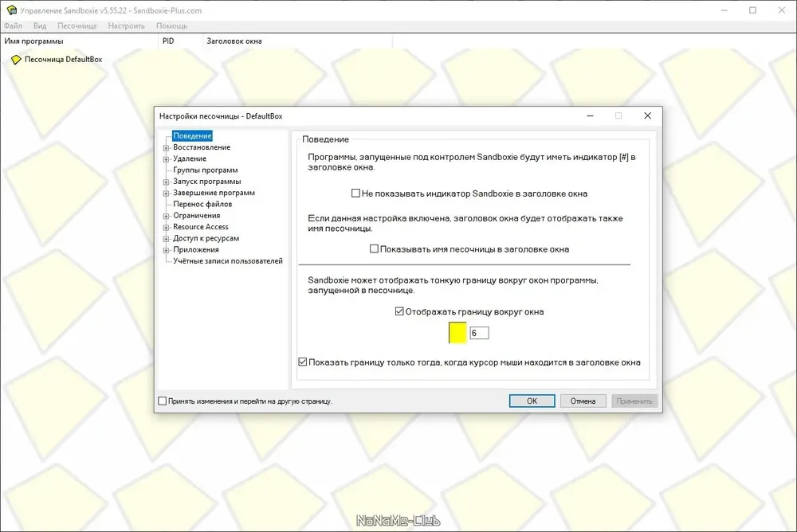
Task: Enable hiding Sandboxie indicator in window title
Action: (355, 193)
